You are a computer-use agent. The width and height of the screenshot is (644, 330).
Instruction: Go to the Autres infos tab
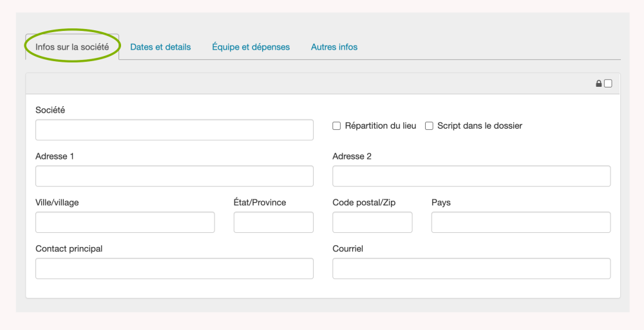(x=334, y=47)
